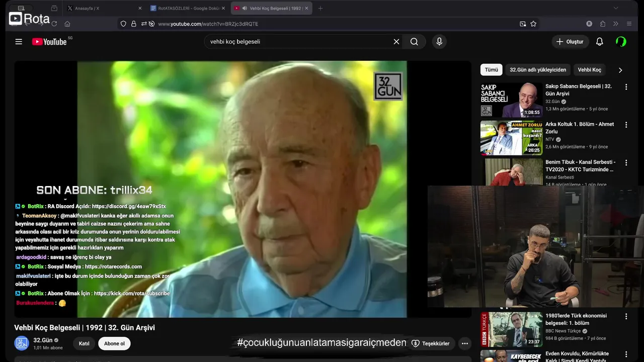This screenshot has width=644, height=362.
Task: Subscribe with the Abone ol button
Action: [114, 343]
